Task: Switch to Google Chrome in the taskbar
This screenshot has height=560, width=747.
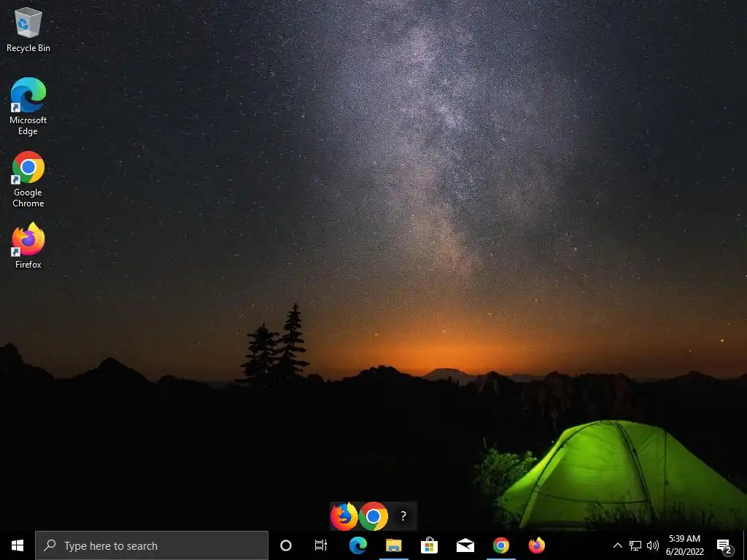Action: coord(500,545)
